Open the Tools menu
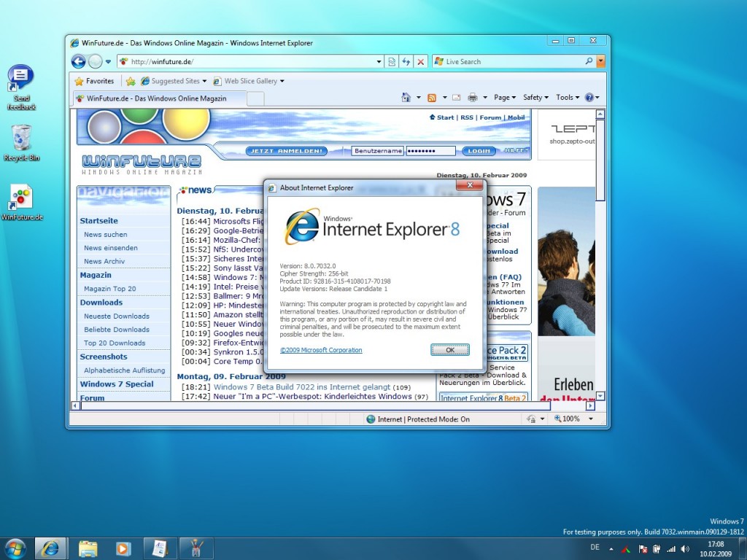The image size is (747, 560). pos(568,97)
